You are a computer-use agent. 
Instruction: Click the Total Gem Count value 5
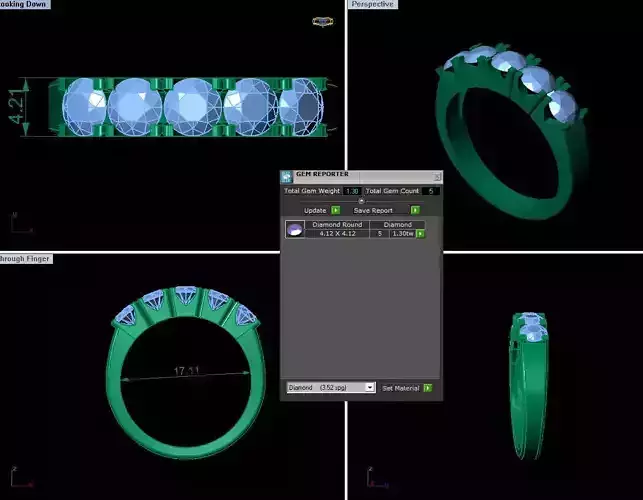431,191
